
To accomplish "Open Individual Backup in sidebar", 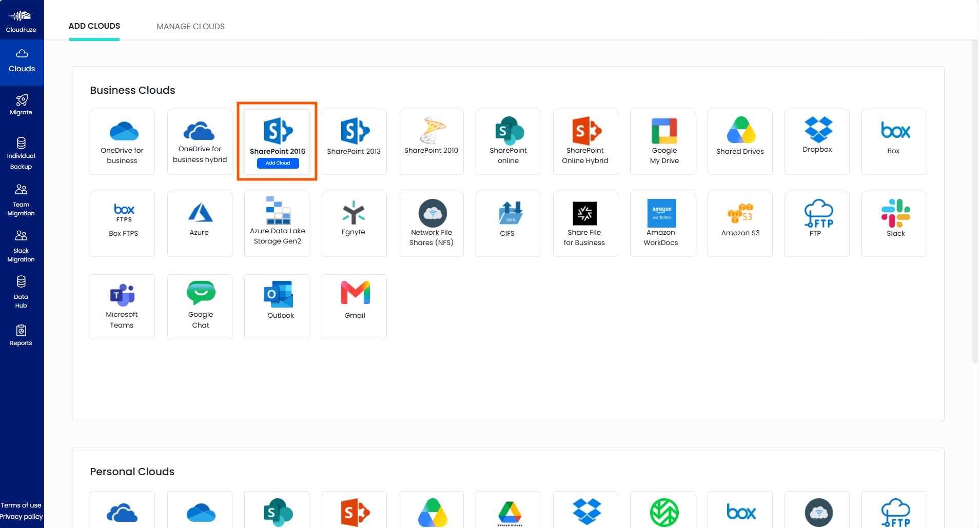I will 22,154.
